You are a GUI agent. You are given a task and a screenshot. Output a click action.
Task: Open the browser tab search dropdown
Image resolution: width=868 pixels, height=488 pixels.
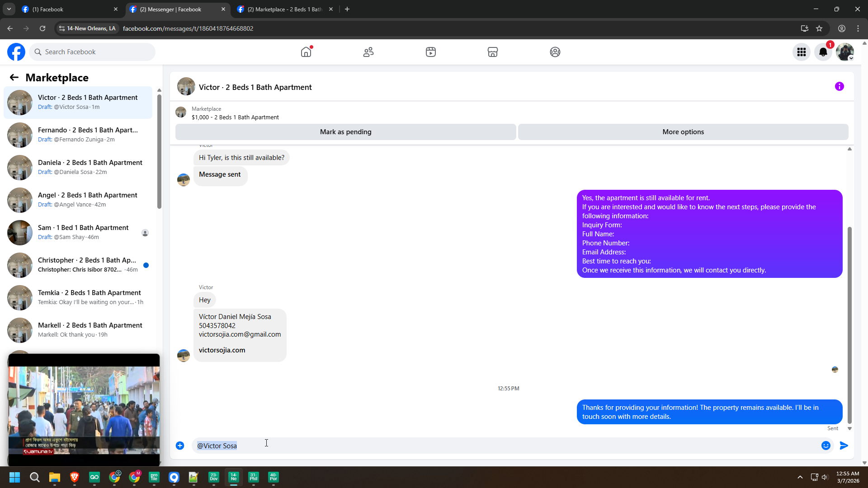[x=9, y=9]
